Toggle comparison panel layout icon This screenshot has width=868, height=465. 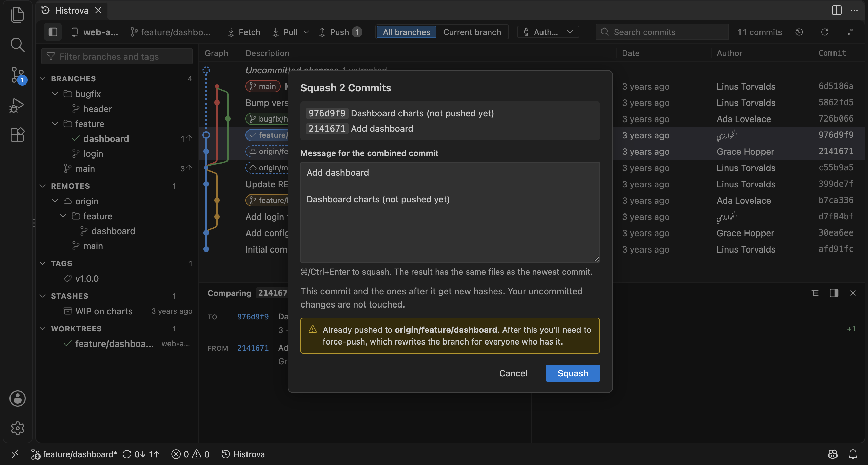click(834, 293)
